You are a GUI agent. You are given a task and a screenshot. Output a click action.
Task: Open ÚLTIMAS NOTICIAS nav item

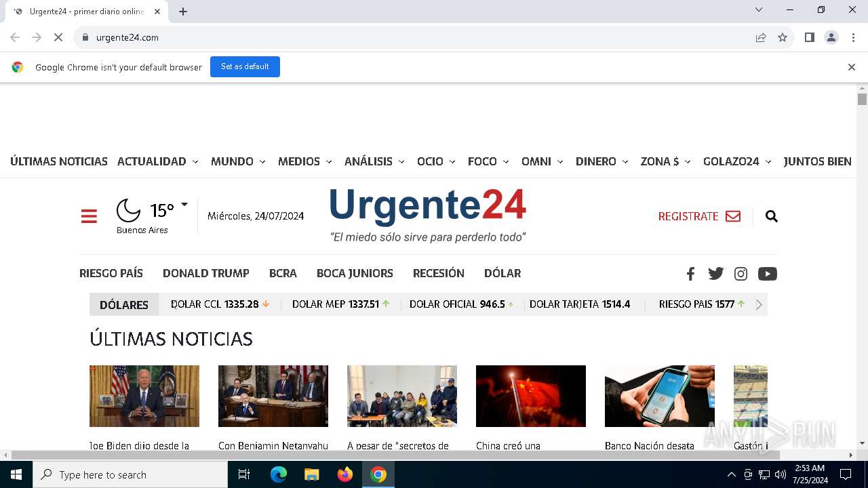59,161
